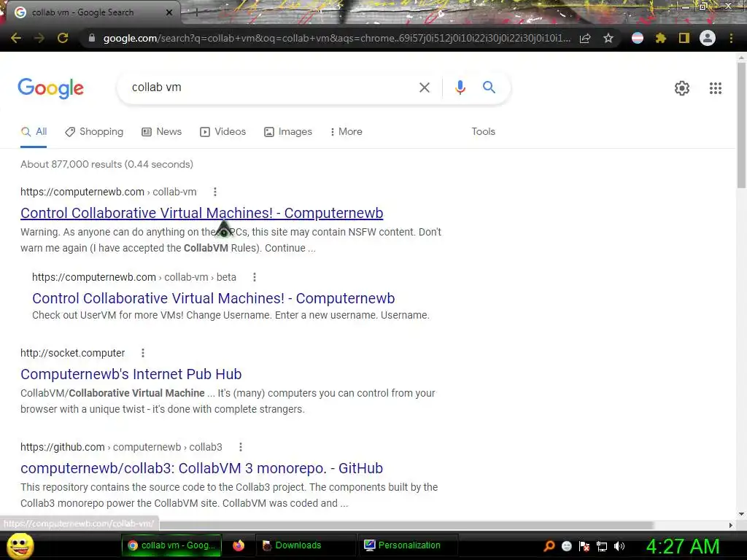The width and height of the screenshot is (747, 560).
Task: Switch to the Images tab
Action: (288, 132)
